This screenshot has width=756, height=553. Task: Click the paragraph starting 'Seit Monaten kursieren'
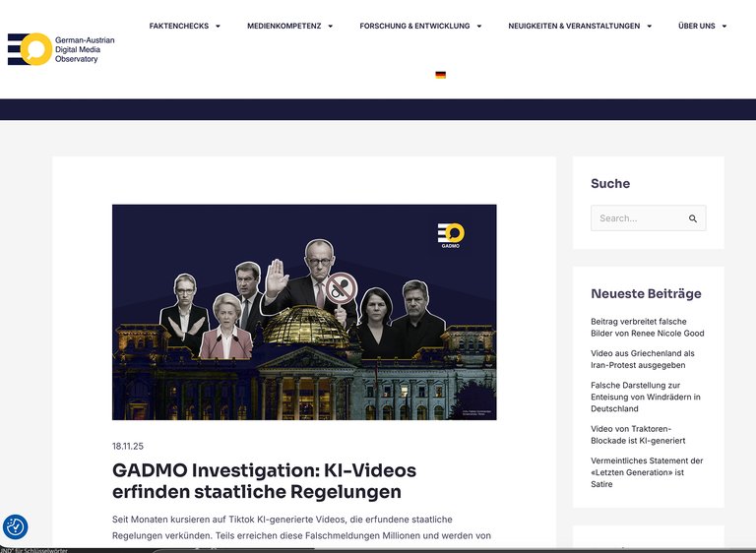point(302,527)
